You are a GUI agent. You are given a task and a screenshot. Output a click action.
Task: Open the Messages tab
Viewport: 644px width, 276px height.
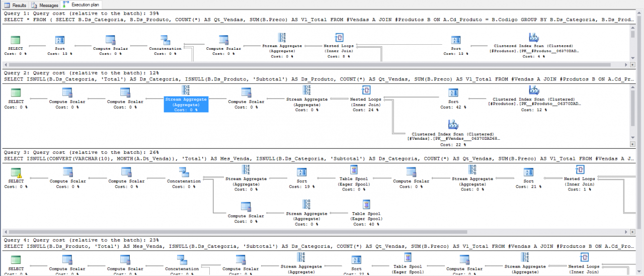click(x=45, y=5)
